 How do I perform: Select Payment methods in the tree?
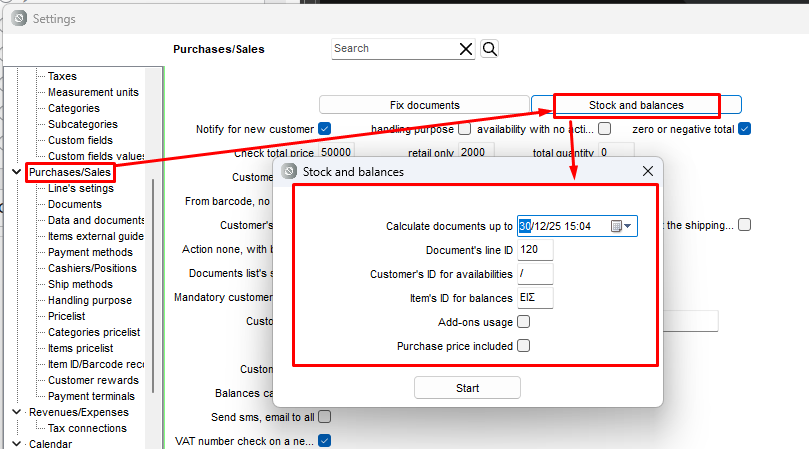(x=90, y=252)
